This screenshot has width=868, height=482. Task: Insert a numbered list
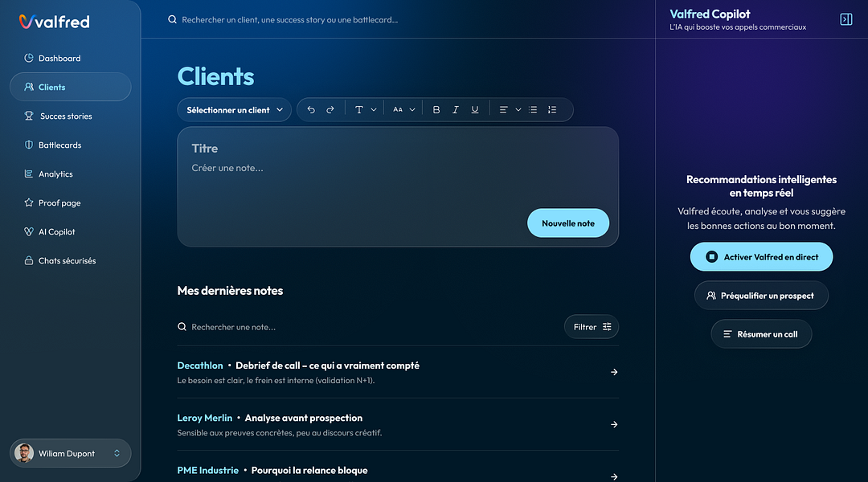(x=552, y=109)
